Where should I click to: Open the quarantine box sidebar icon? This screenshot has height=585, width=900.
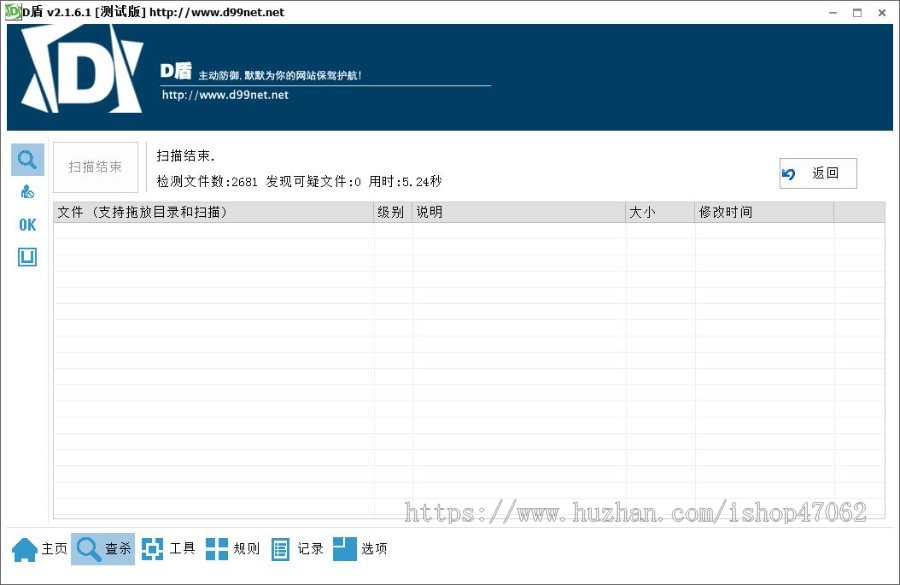pyautogui.click(x=28, y=257)
